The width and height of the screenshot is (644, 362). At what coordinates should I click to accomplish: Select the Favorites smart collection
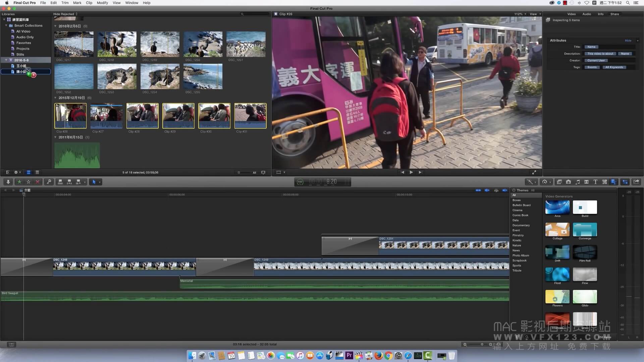pyautogui.click(x=23, y=43)
